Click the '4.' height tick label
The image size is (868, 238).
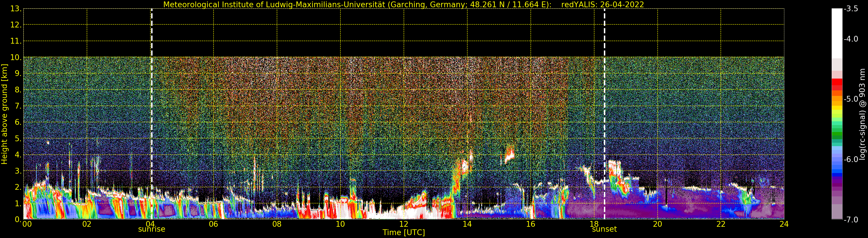tap(18, 155)
